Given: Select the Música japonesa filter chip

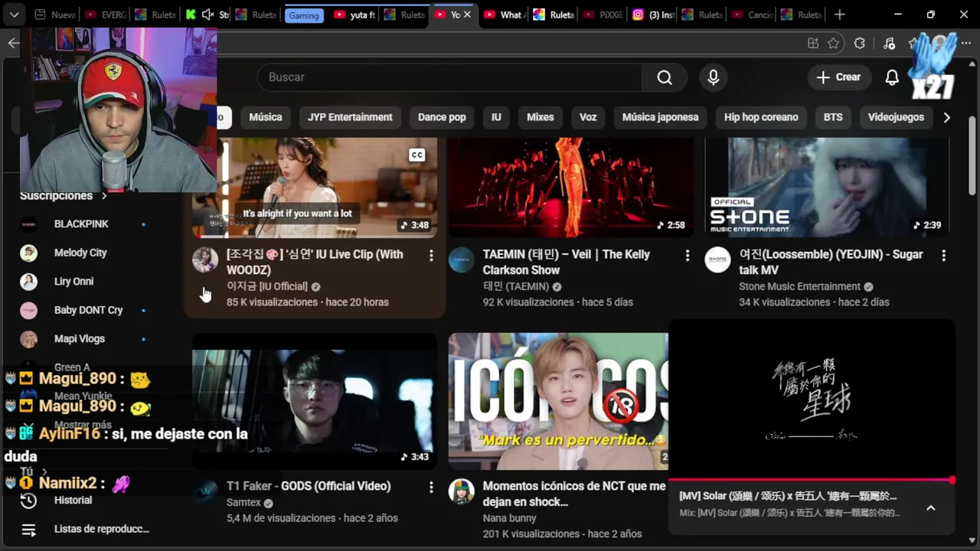Looking at the screenshot, I should pos(660,117).
